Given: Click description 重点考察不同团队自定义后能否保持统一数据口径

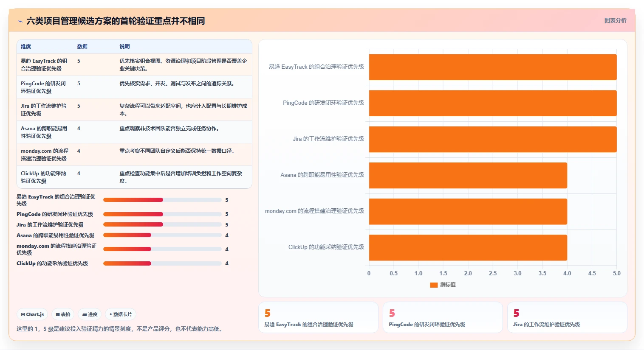Looking at the screenshot, I should pyautogui.click(x=177, y=151).
